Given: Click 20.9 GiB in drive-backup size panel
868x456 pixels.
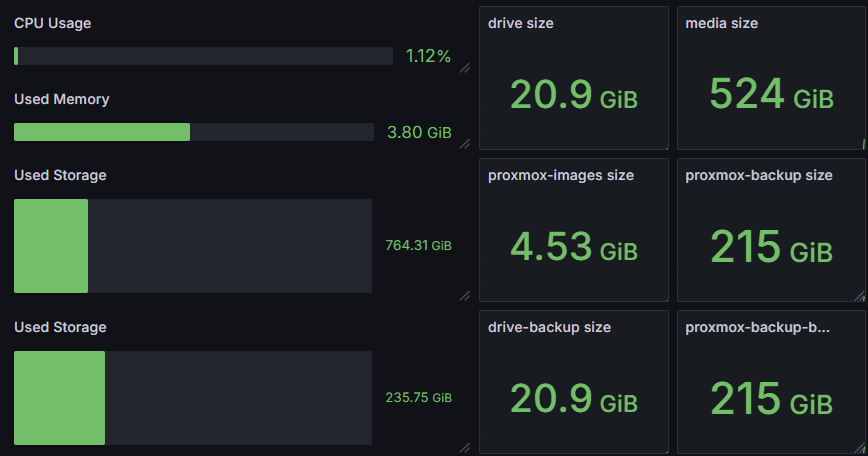Looking at the screenshot, I should 574,398.
